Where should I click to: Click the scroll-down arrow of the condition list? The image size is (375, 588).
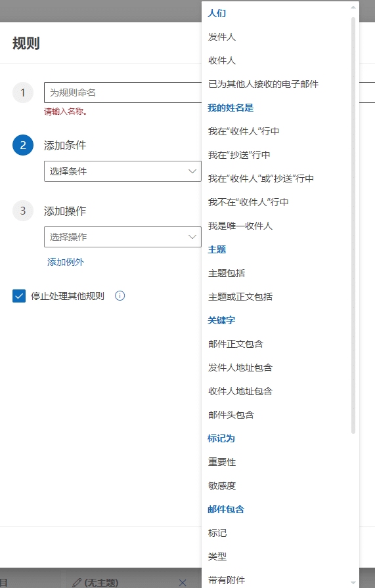(x=353, y=582)
